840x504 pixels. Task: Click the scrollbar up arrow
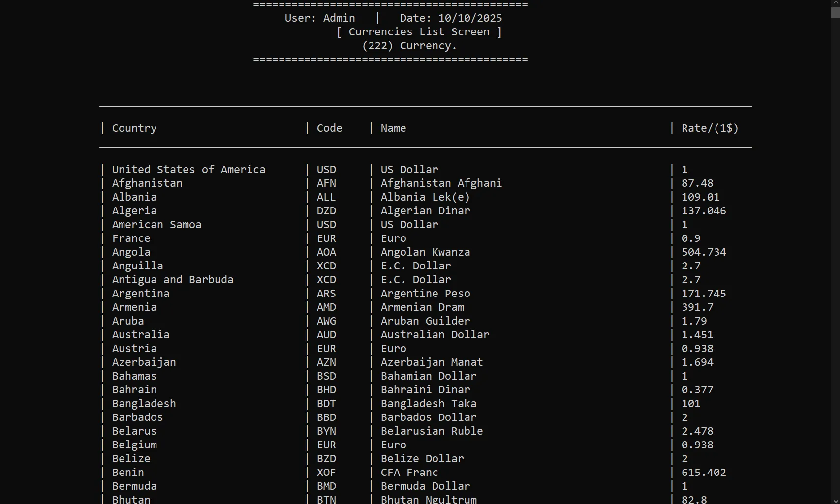[x=835, y=3]
